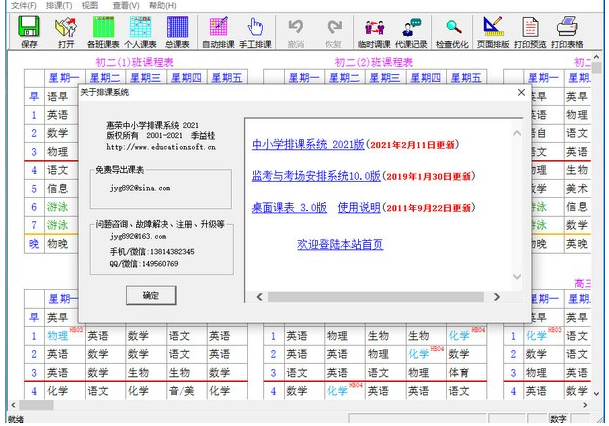Viewport: 609px width, 426px height.
Task: Open 桌面课表 3.0版 link
Action: (x=289, y=207)
